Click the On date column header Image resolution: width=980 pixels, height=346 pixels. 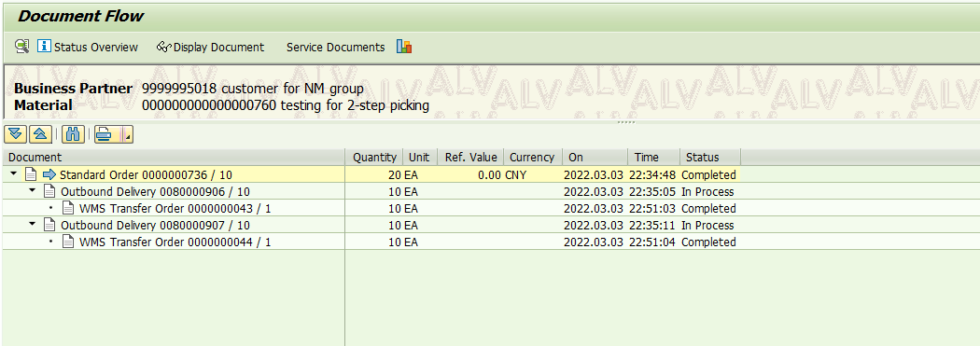(x=595, y=158)
